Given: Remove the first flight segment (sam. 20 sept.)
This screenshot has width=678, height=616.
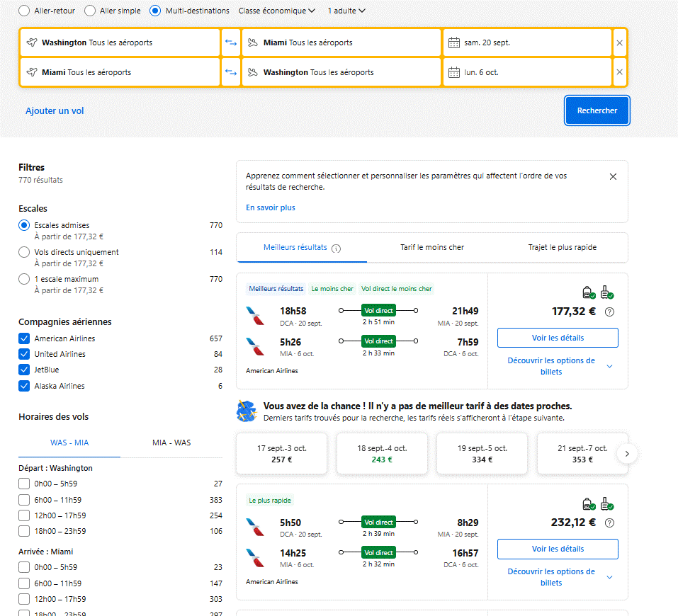Looking at the screenshot, I should [620, 42].
